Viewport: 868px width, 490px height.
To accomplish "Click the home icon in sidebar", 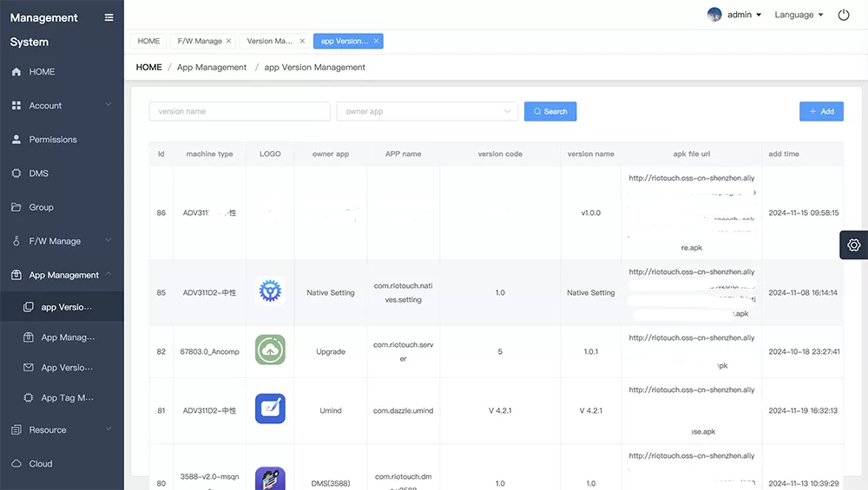I will pos(16,71).
